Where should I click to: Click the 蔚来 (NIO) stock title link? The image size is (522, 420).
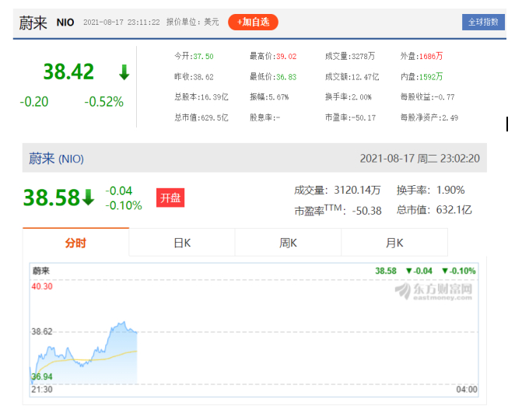(56, 159)
